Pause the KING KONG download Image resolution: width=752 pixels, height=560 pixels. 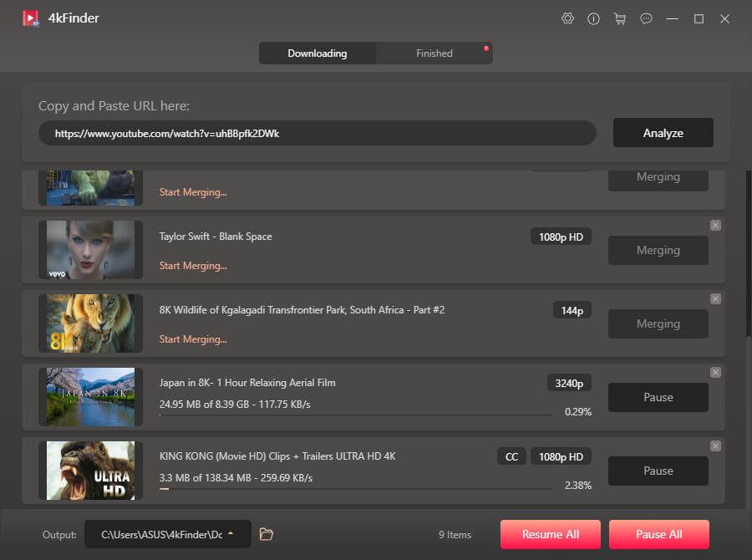[658, 471]
